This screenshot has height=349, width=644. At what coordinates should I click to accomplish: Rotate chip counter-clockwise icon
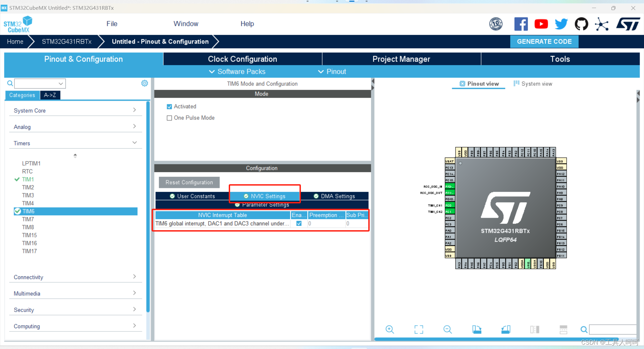pyautogui.click(x=506, y=330)
